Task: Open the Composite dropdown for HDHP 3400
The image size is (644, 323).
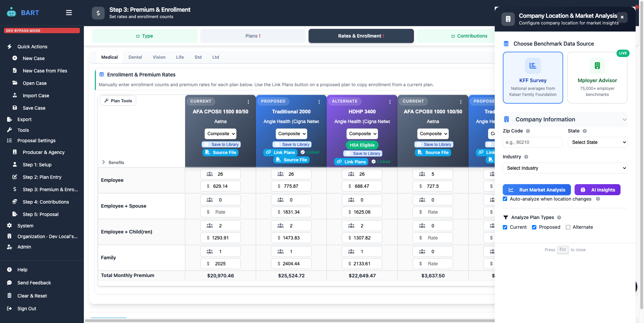Action: click(x=362, y=134)
